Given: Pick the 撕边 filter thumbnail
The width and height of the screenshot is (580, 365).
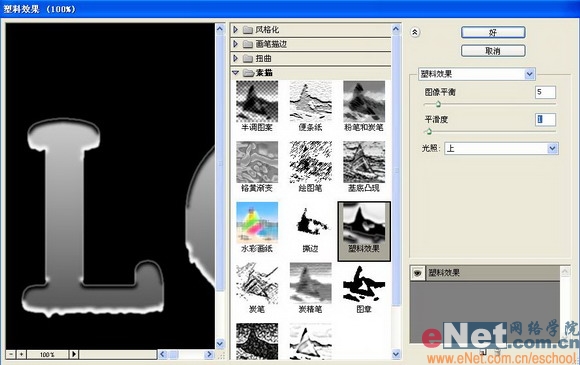Looking at the screenshot, I should click(x=310, y=223).
